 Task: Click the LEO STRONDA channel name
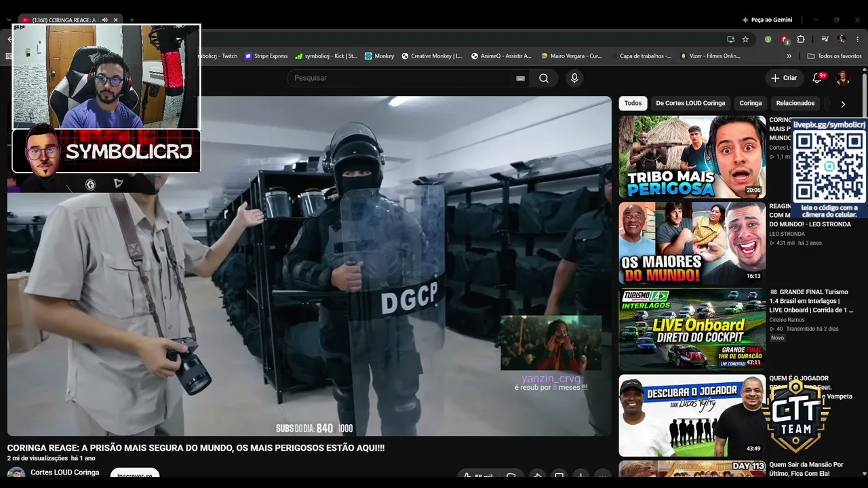[x=787, y=234]
